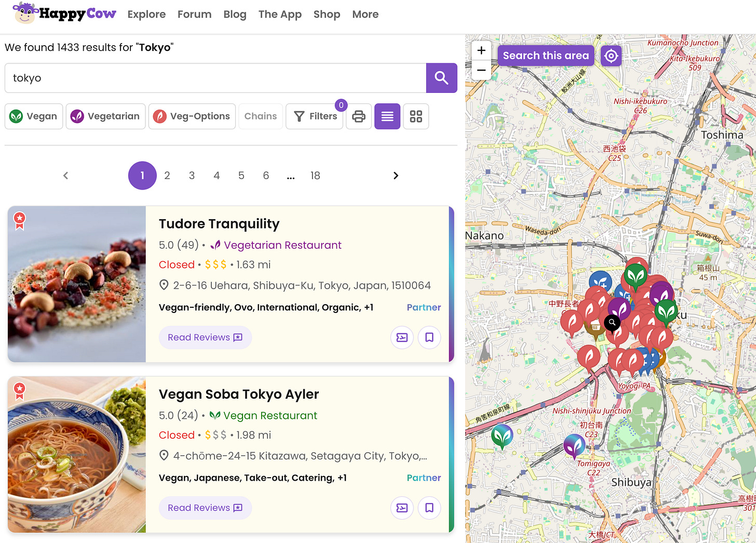Open the Tudore Tranquility food photo
This screenshot has width=756, height=543.
point(77,284)
